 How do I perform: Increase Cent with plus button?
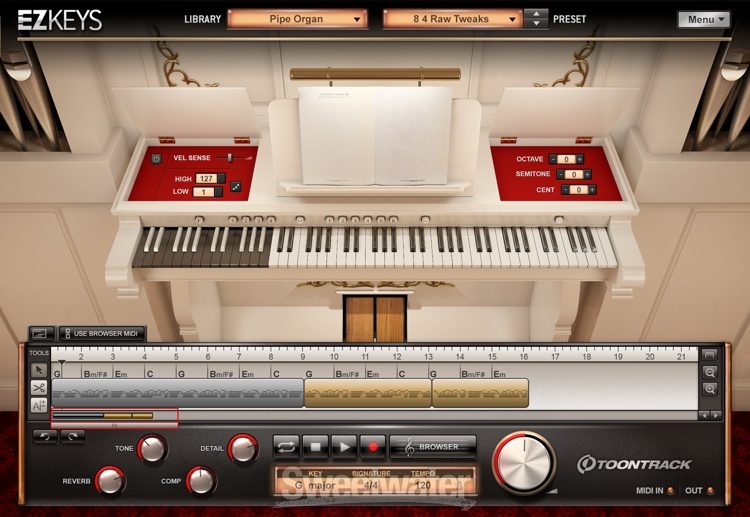592,190
